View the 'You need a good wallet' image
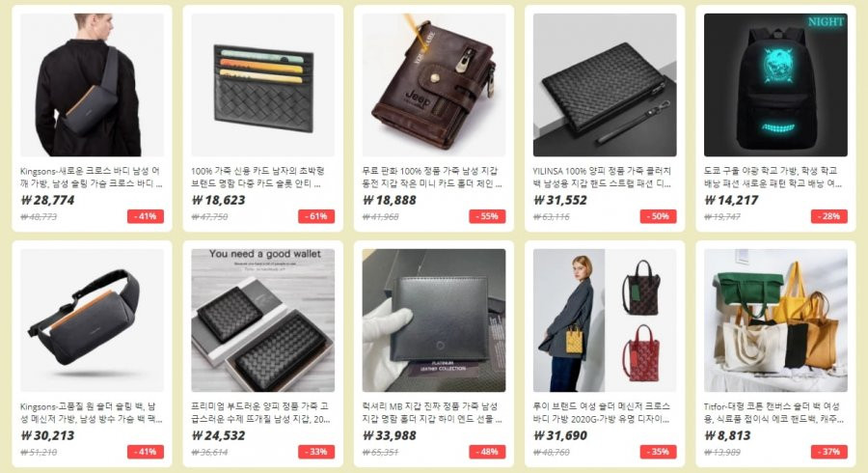This screenshot has height=473, width=868. point(263,320)
